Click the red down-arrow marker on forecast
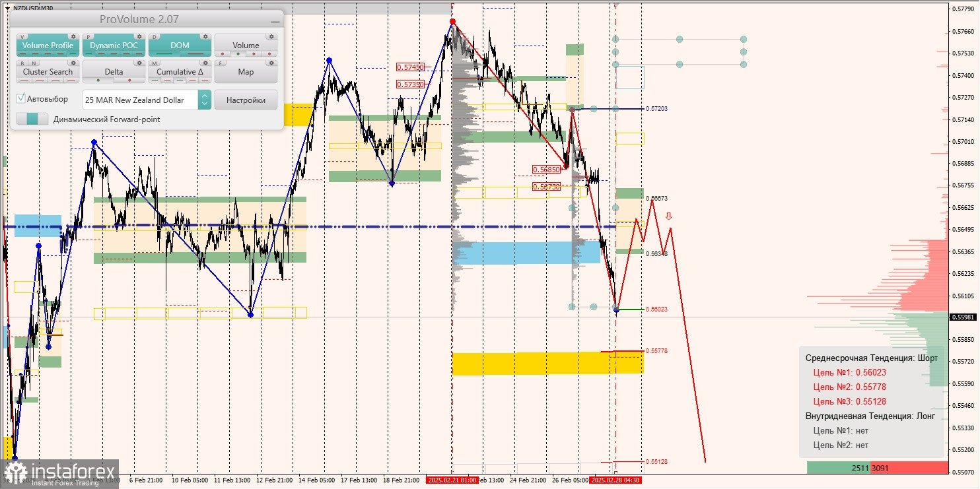This screenshot has width=980, height=489. point(669,216)
